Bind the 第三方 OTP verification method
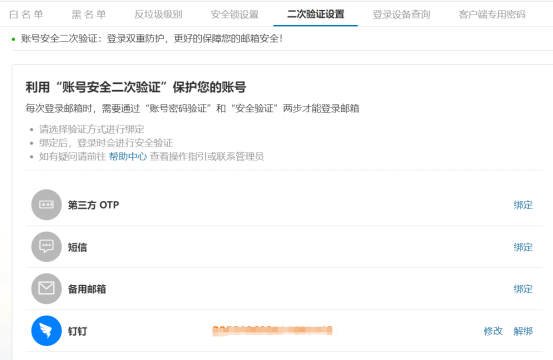This screenshot has height=360, width=553. click(523, 205)
